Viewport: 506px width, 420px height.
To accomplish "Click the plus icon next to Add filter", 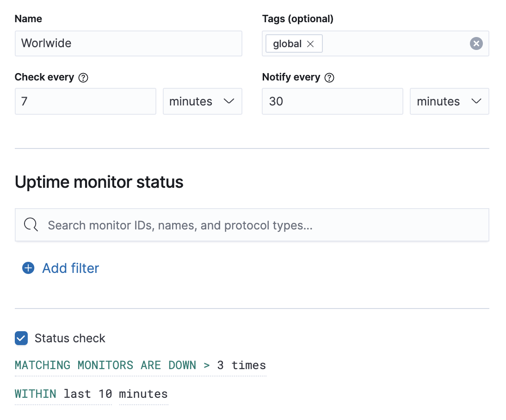I will click(28, 268).
